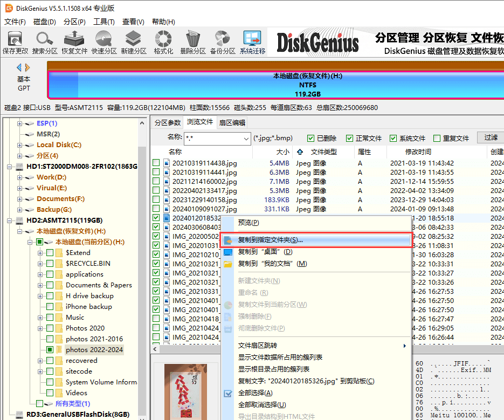Uncheck the IMG_20200502 file checkbox
This screenshot has height=420, width=504.
[155, 235]
